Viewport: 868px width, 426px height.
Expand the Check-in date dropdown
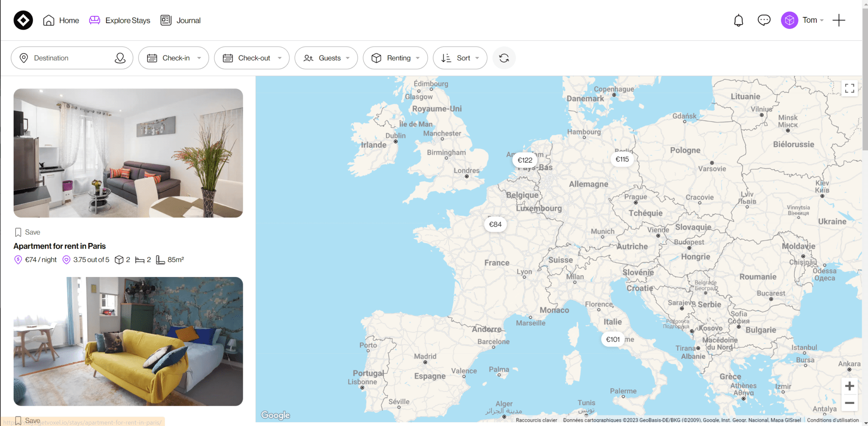tap(174, 58)
